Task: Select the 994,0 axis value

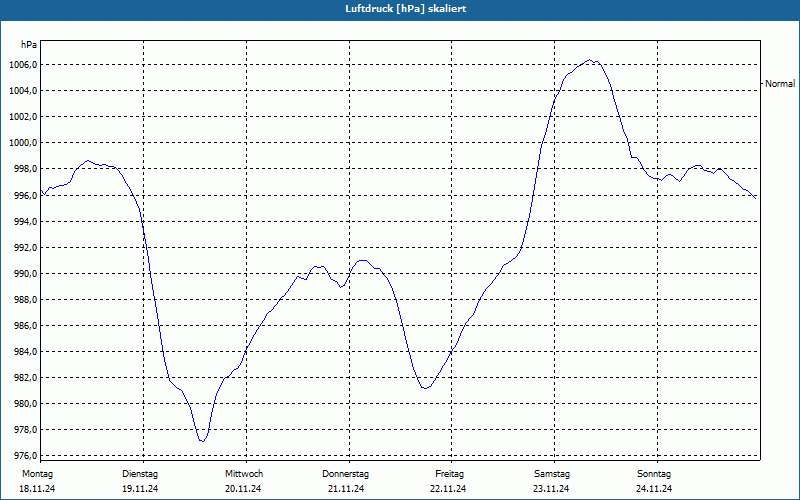Action: point(25,221)
